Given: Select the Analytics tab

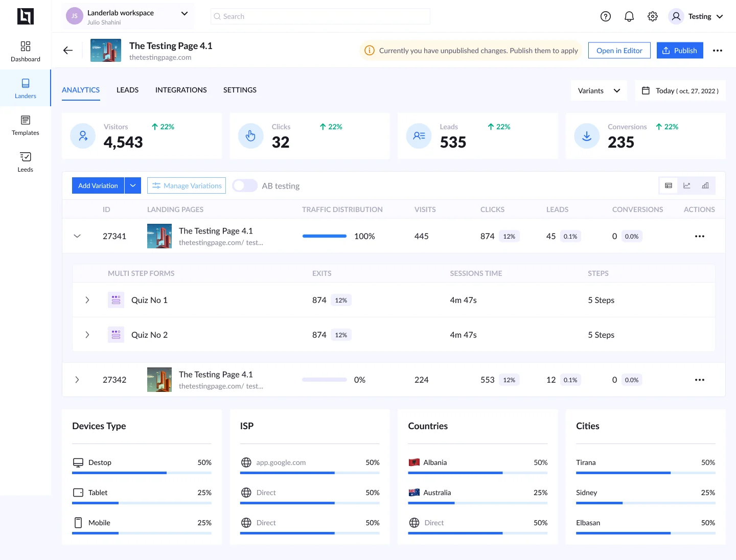Looking at the screenshot, I should 81,90.
